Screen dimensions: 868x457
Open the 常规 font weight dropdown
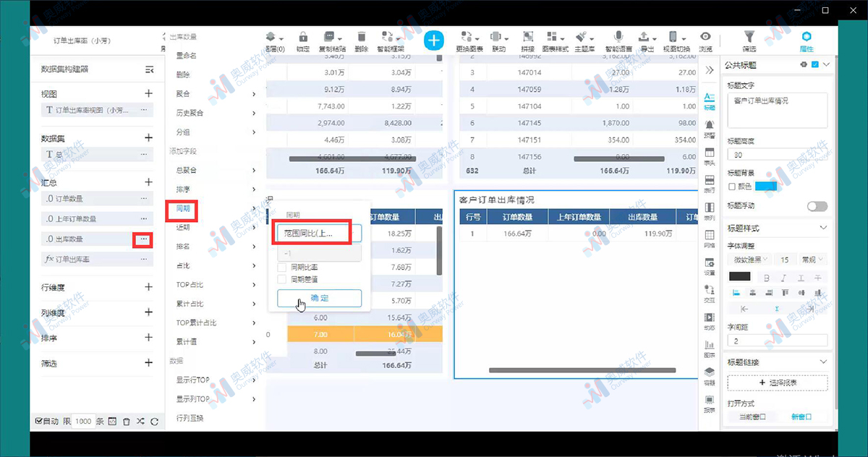tap(812, 260)
